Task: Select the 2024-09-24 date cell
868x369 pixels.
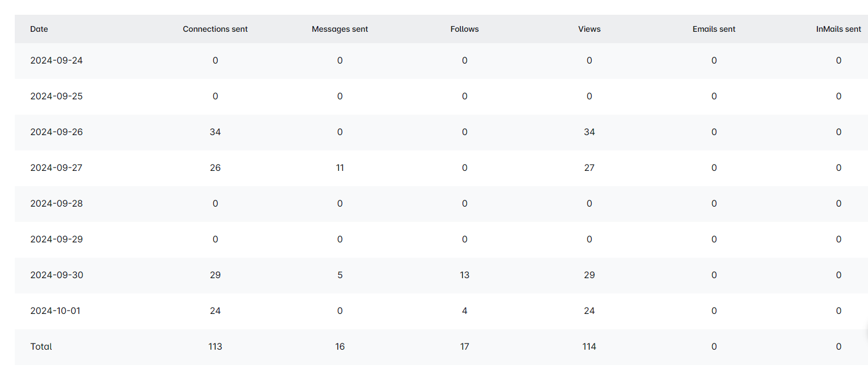Action: pyautogui.click(x=56, y=60)
